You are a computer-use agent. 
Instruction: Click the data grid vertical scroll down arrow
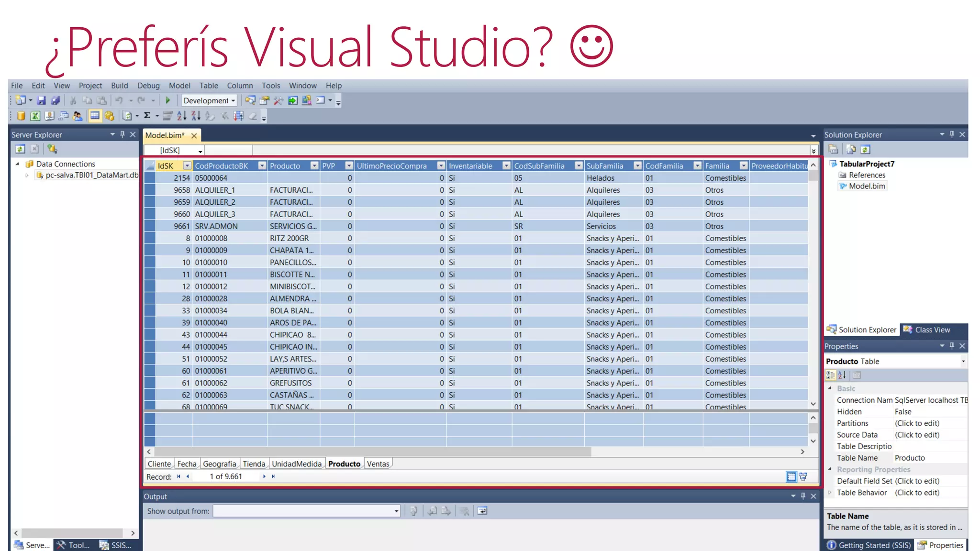click(x=813, y=404)
